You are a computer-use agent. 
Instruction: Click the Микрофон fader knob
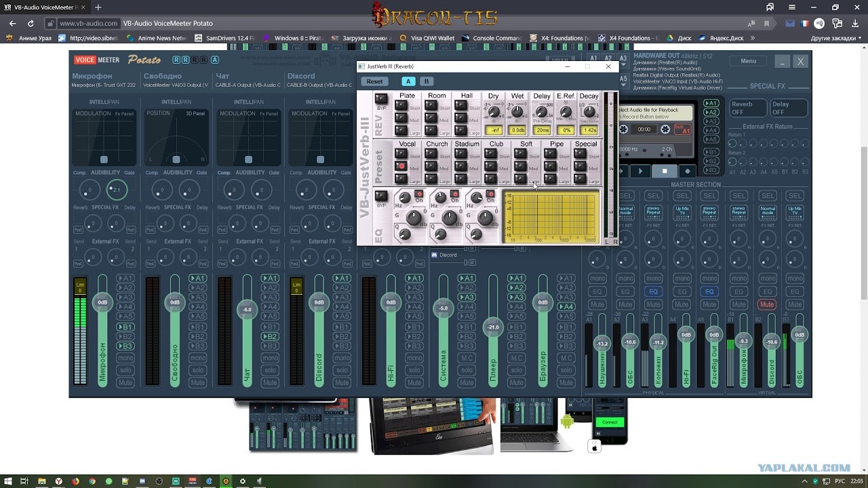pyautogui.click(x=102, y=302)
